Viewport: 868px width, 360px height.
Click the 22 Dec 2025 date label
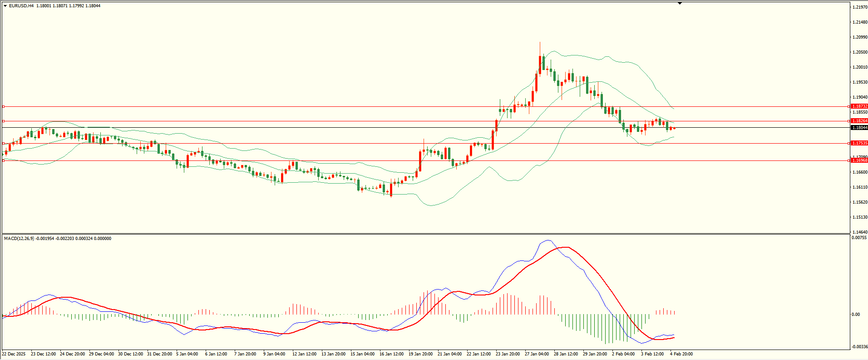pos(14,354)
